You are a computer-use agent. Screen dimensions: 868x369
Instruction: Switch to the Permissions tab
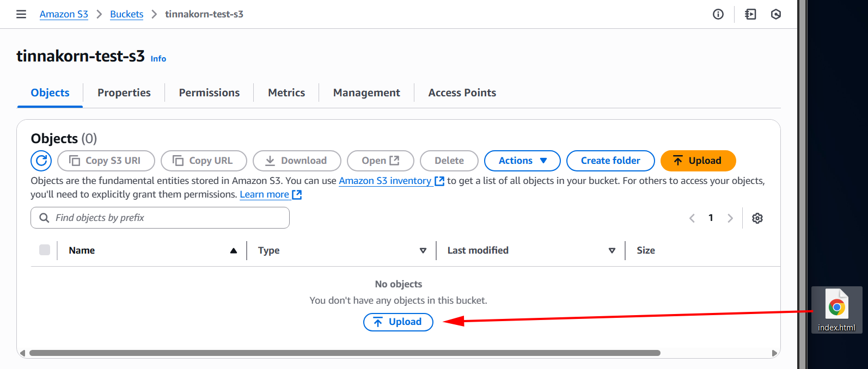[x=209, y=93]
